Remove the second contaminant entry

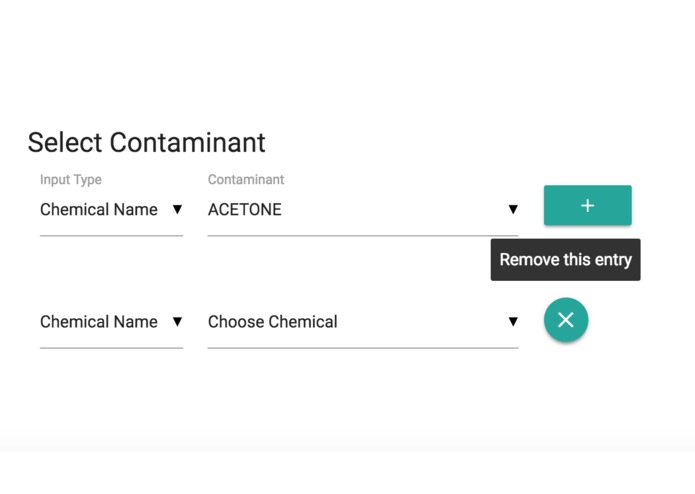coord(566,320)
